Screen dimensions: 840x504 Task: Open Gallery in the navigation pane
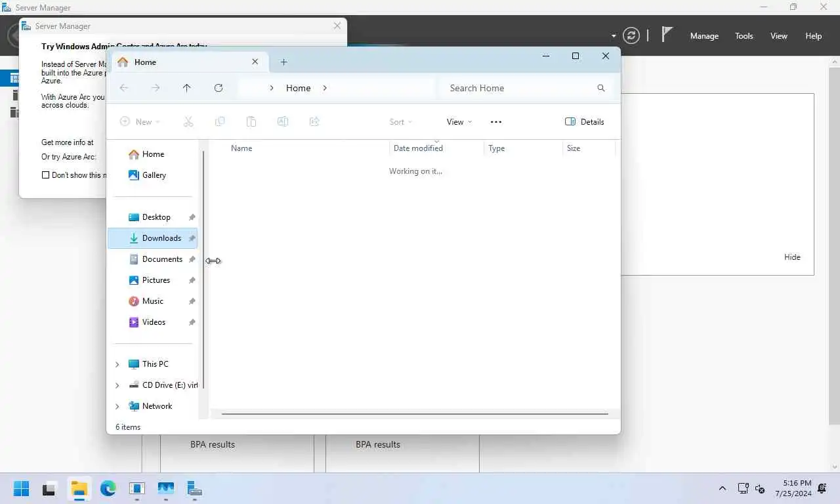[x=152, y=175]
